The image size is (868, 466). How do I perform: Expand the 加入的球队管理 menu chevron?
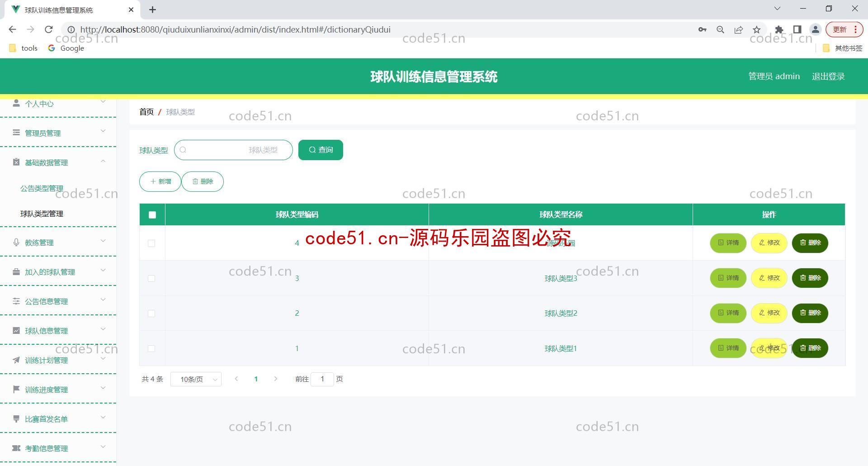pyautogui.click(x=103, y=270)
